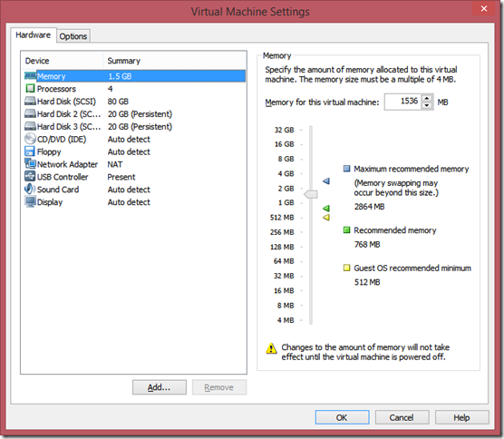This screenshot has width=504, height=439.
Task: Select the Processors chip icon
Action: [30, 89]
